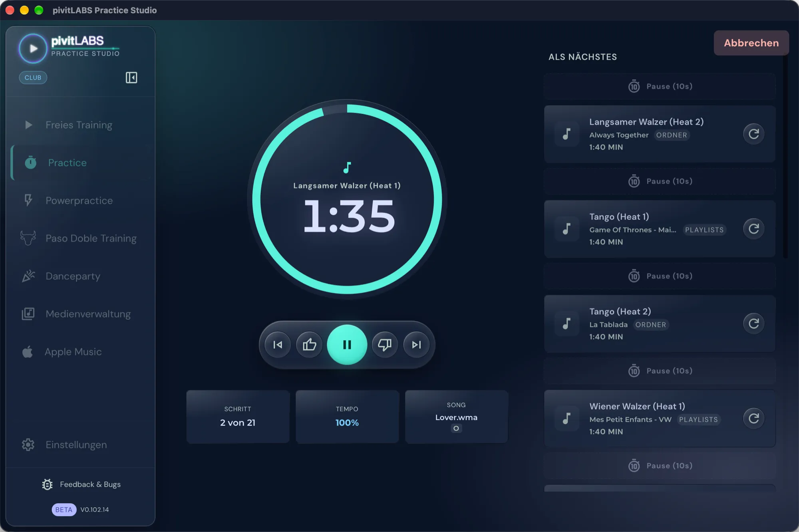Dislike the current song with thumbs down
The width and height of the screenshot is (799, 532).
(385, 345)
